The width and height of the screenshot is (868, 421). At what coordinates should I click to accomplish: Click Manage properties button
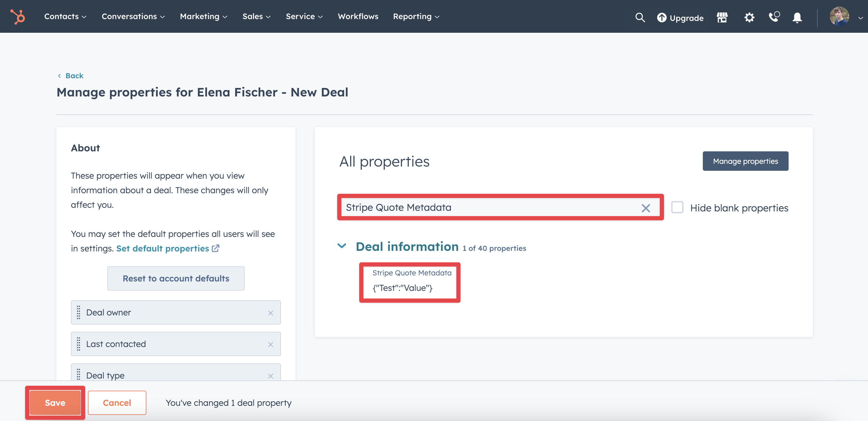click(x=745, y=161)
